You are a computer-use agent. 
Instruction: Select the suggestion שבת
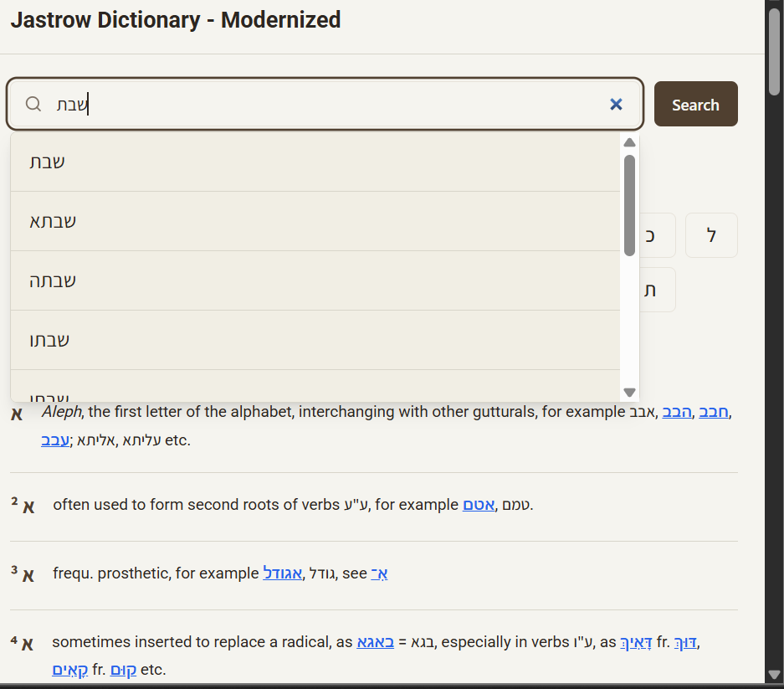(315, 162)
